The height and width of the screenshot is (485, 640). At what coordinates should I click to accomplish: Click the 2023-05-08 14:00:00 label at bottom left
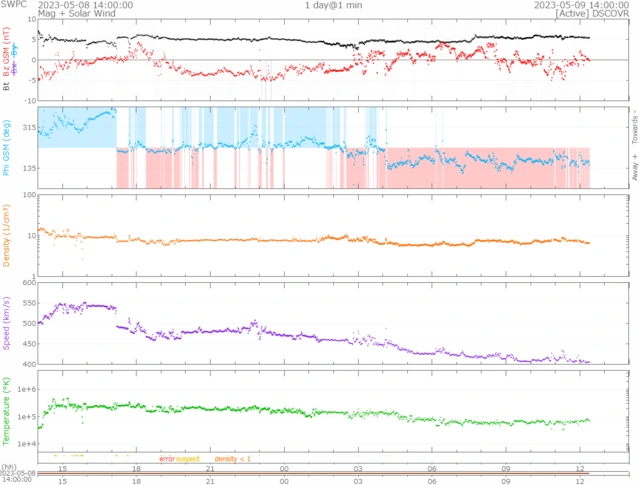click(x=17, y=477)
